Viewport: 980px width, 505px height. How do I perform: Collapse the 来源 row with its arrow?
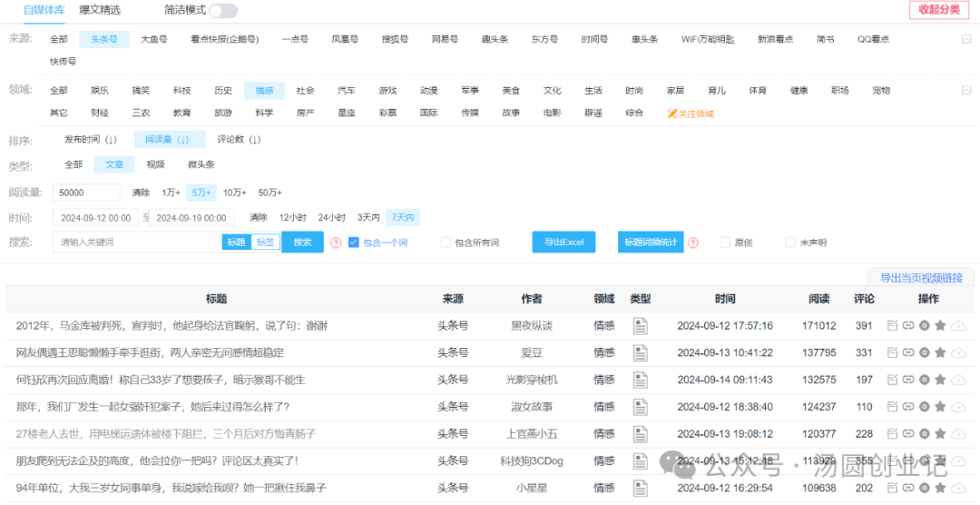coord(966,39)
